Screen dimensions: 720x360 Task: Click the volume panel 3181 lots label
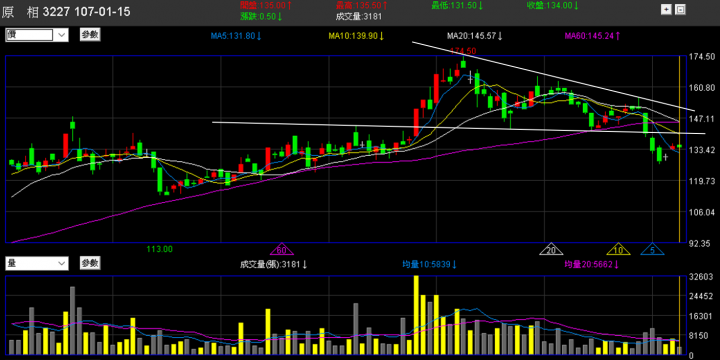[x=274, y=264]
